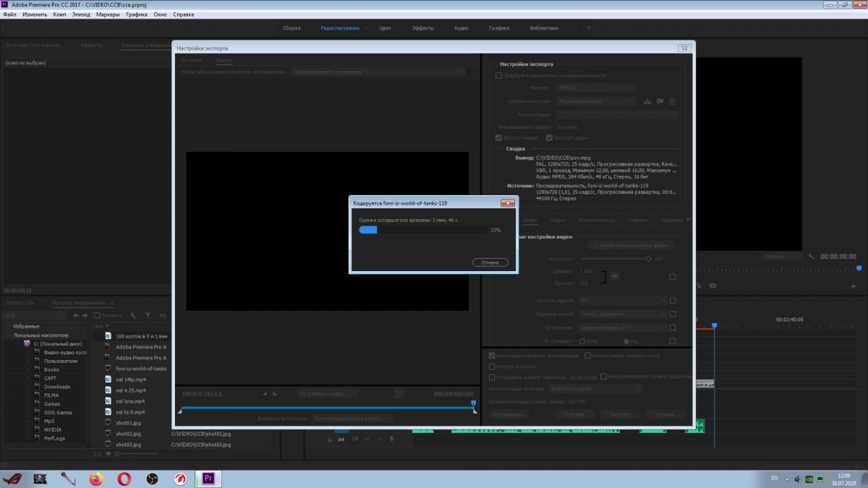Click the Отмена button in the encoding dialog
Viewport: 868px width, 488px height.
click(x=490, y=262)
